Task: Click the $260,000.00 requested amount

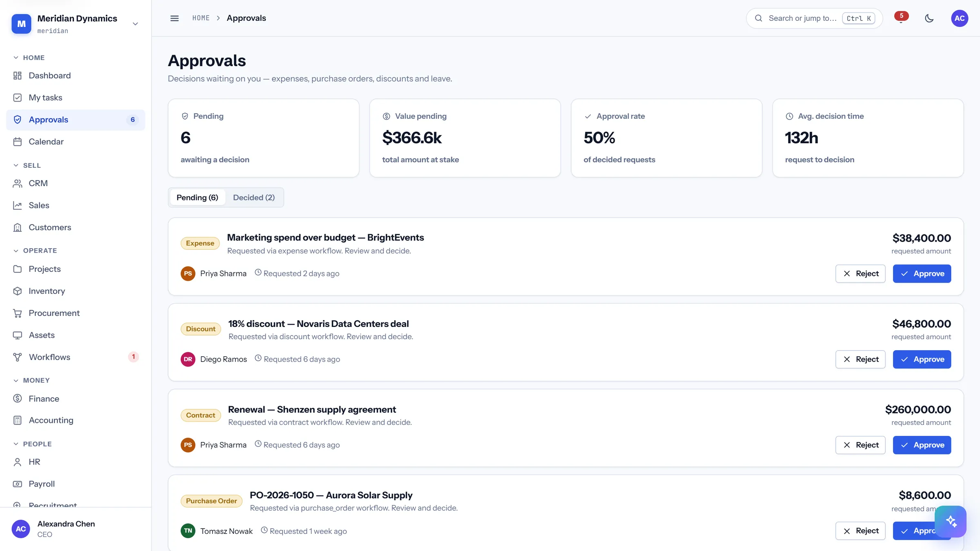Action: click(x=918, y=410)
